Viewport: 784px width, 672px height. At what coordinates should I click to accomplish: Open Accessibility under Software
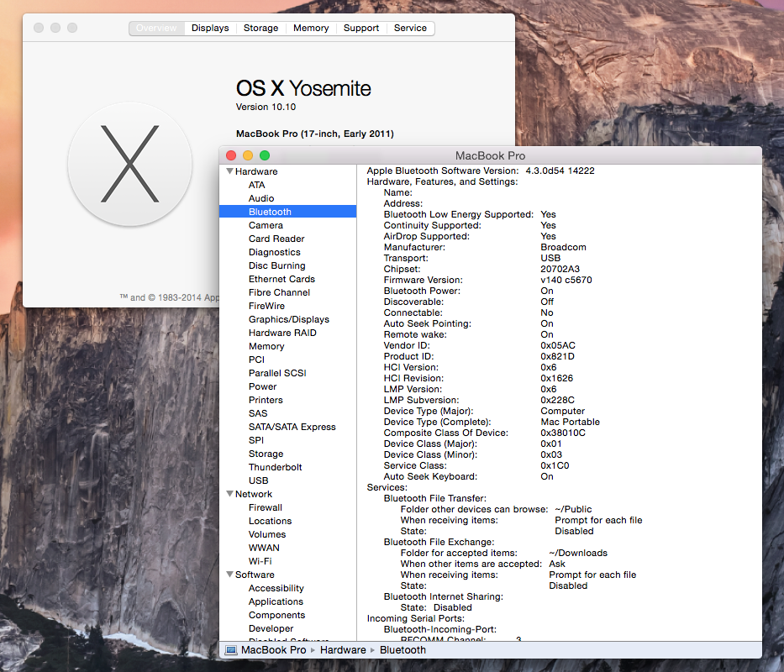point(276,589)
